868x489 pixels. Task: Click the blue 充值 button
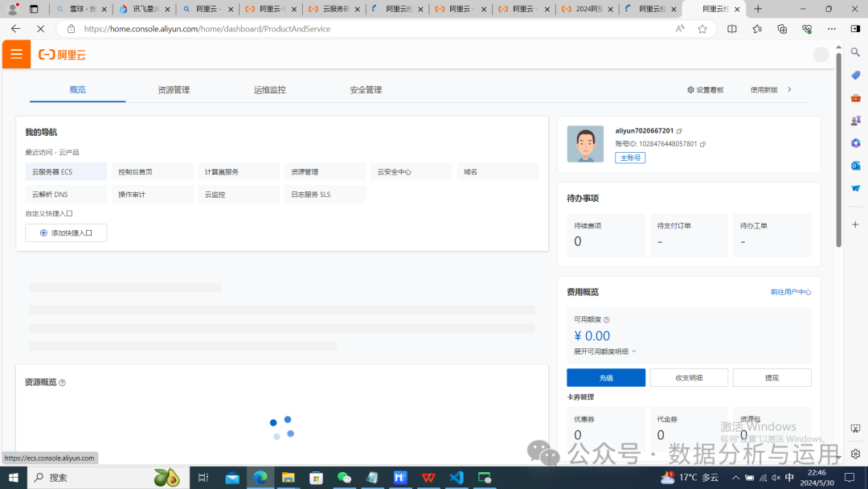tap(606, 378)
